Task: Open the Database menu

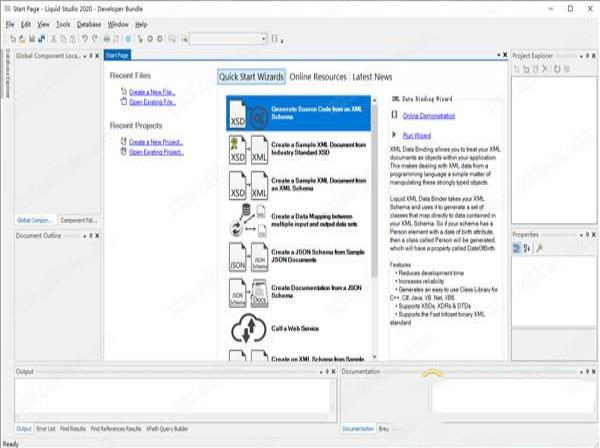Action: pos(90,22)
